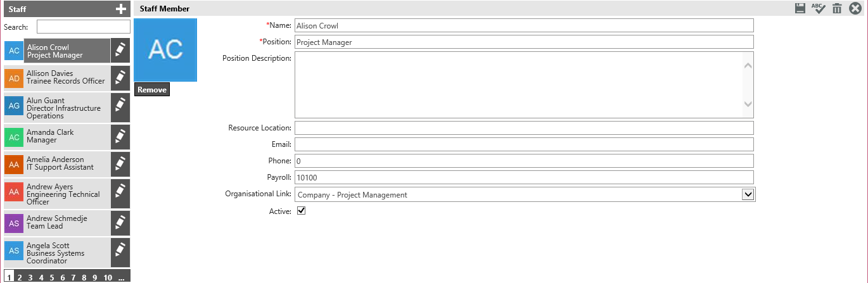This screenshot has width=868, height=283.
Task: Go to page 2 of staff list
Action: [20, 277]
